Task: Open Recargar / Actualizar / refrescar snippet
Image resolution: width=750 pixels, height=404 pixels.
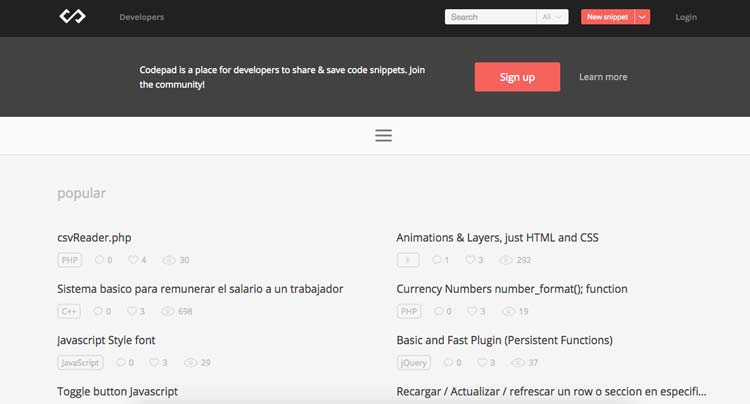Action: point(551,392)
